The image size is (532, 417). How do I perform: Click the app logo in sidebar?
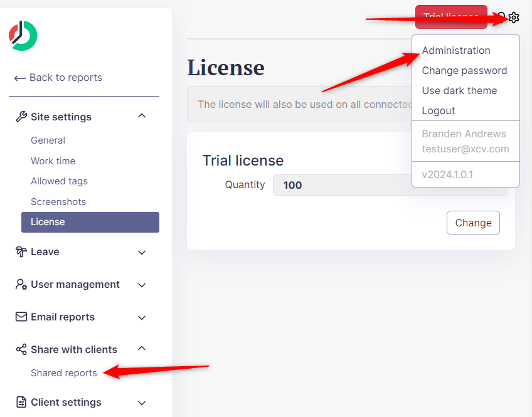coord(23,36)
